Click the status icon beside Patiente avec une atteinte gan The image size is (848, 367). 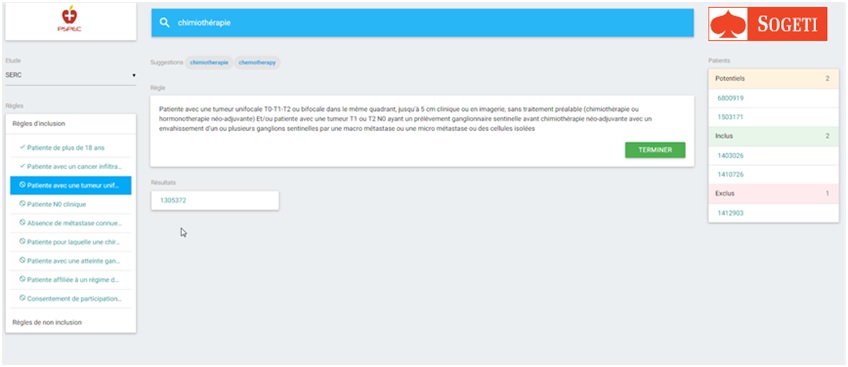coord(22,261)
